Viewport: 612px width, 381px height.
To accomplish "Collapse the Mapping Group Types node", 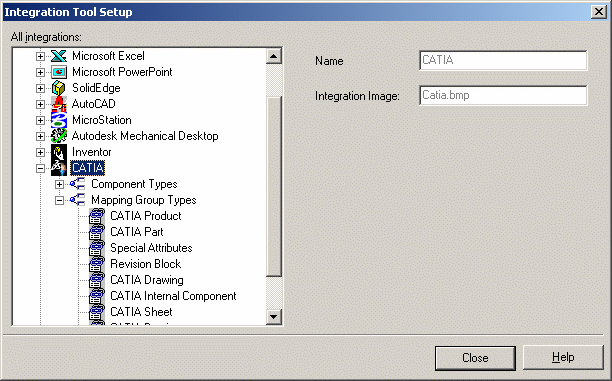I will click(x=59, y=201).
